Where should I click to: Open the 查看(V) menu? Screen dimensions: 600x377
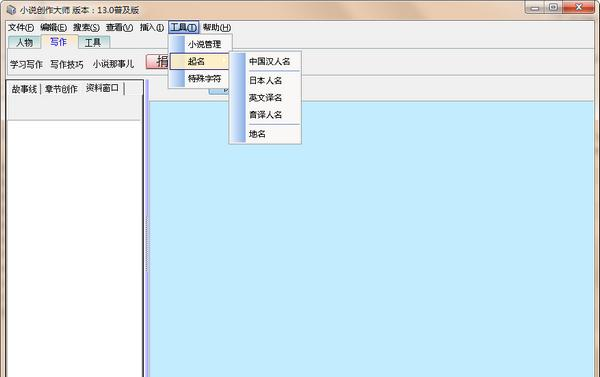[x=119, y=28]
